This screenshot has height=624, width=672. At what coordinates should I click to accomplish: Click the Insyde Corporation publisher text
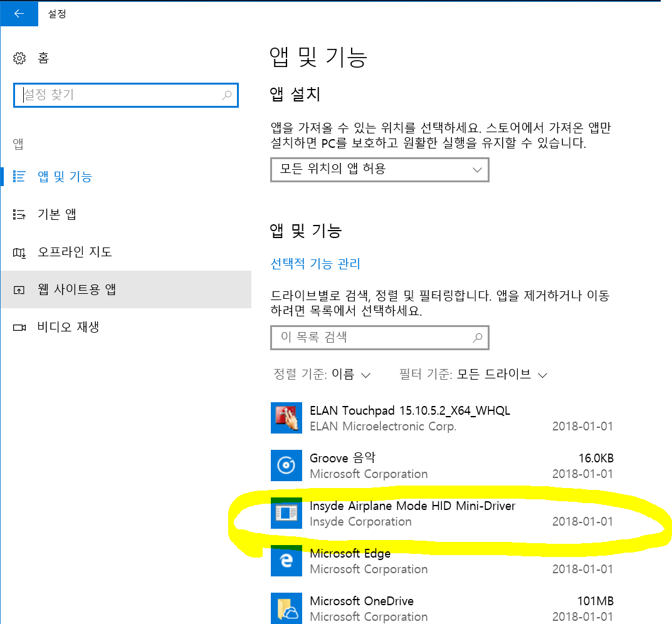(360, 522)
